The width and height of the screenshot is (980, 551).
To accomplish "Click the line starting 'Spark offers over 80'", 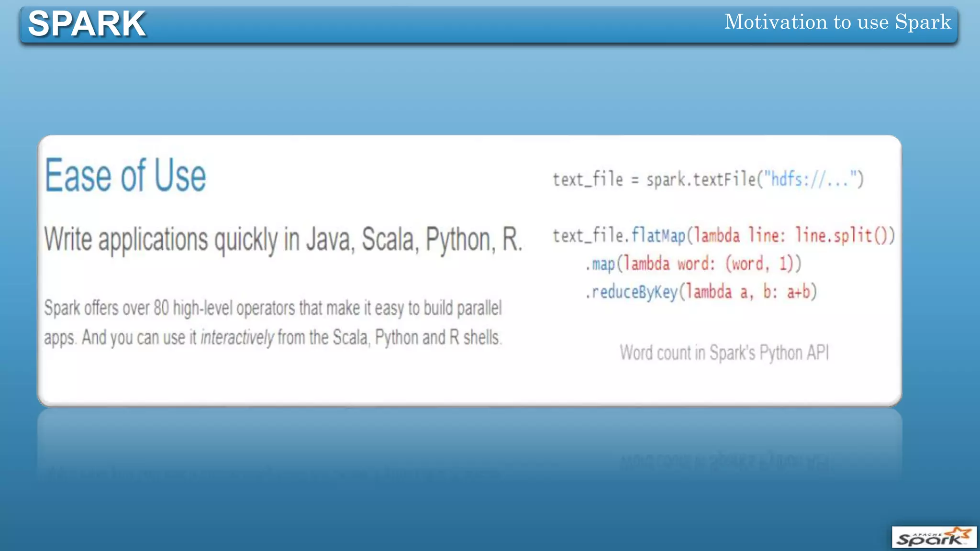I will (273, 308).
